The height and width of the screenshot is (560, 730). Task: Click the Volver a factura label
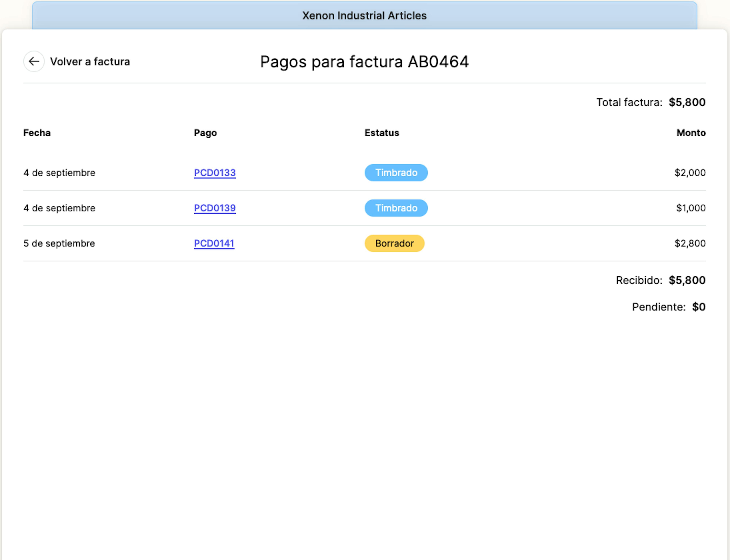point(90,62)
